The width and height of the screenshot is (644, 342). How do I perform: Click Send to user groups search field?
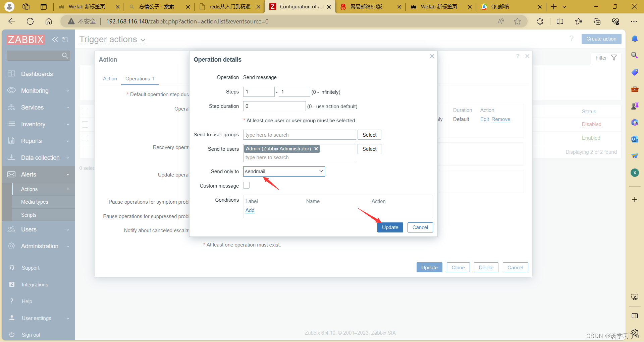pyautogui.click(x=299, y=135)
